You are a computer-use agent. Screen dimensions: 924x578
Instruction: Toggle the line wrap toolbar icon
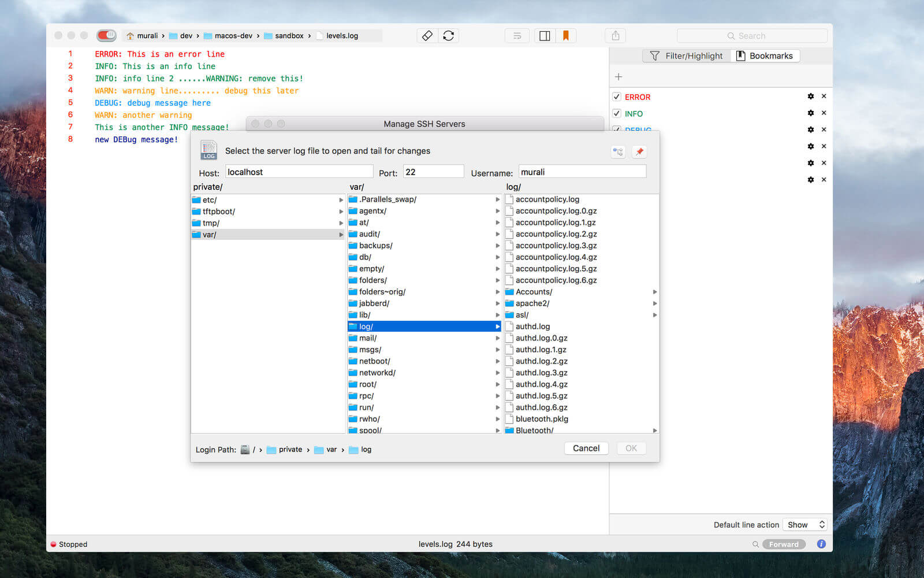tap(517, 36)
